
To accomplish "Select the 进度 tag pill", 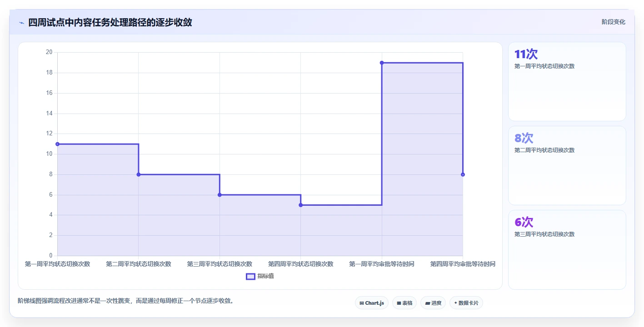I will pos(433,303).
